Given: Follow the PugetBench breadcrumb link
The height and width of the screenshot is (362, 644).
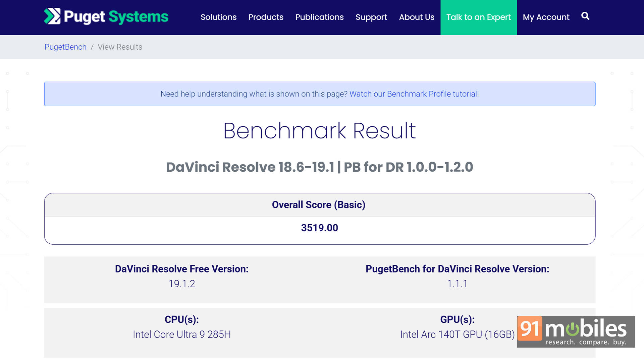Looking at the screenshot, I should click(x=65, y=47).
